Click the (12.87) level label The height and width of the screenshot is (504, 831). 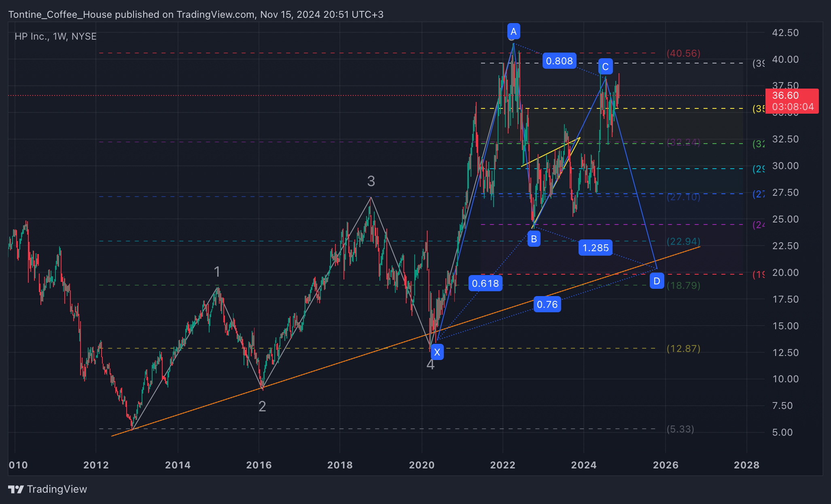click(683, 349)
